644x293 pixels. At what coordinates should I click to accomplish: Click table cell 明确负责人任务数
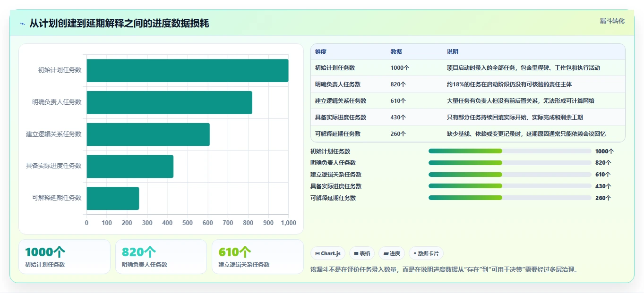[338, 84]
